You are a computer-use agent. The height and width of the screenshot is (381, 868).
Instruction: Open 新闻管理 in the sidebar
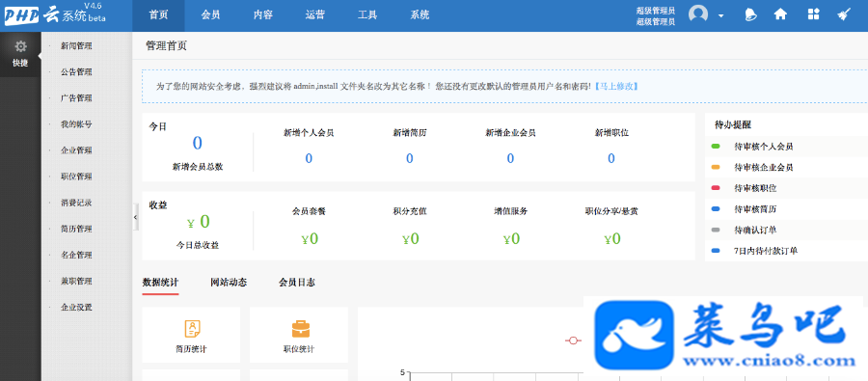tap(76, 46)
